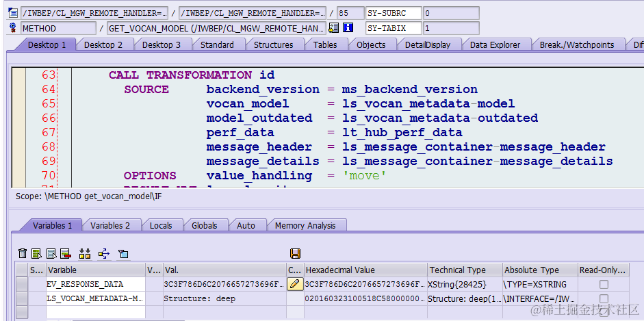The image size is (644, 321).
Task: Open the Objects tab
Action: [371, 44]
